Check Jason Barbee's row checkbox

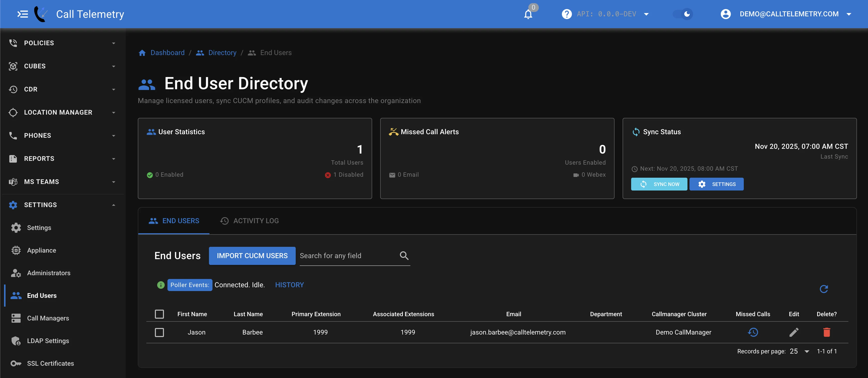(159, 332)
